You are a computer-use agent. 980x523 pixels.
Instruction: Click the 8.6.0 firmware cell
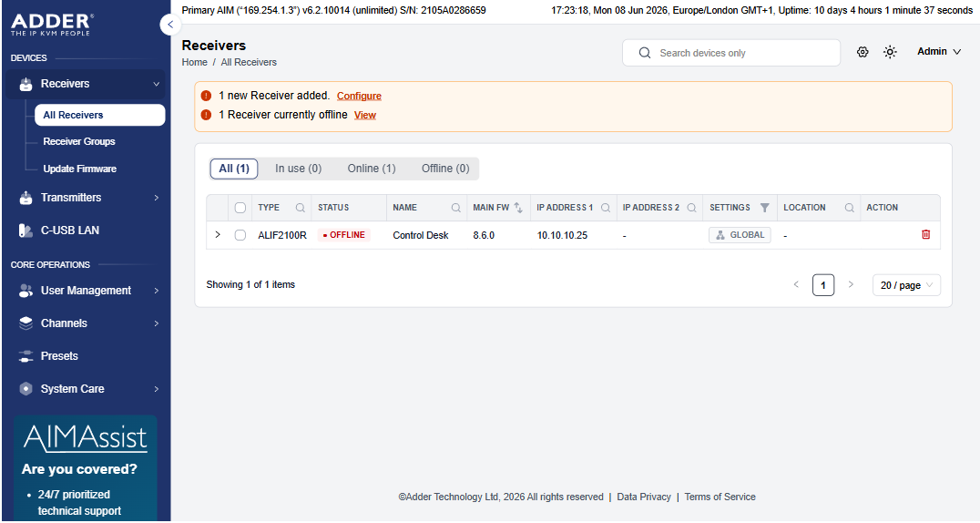point(484,236)
